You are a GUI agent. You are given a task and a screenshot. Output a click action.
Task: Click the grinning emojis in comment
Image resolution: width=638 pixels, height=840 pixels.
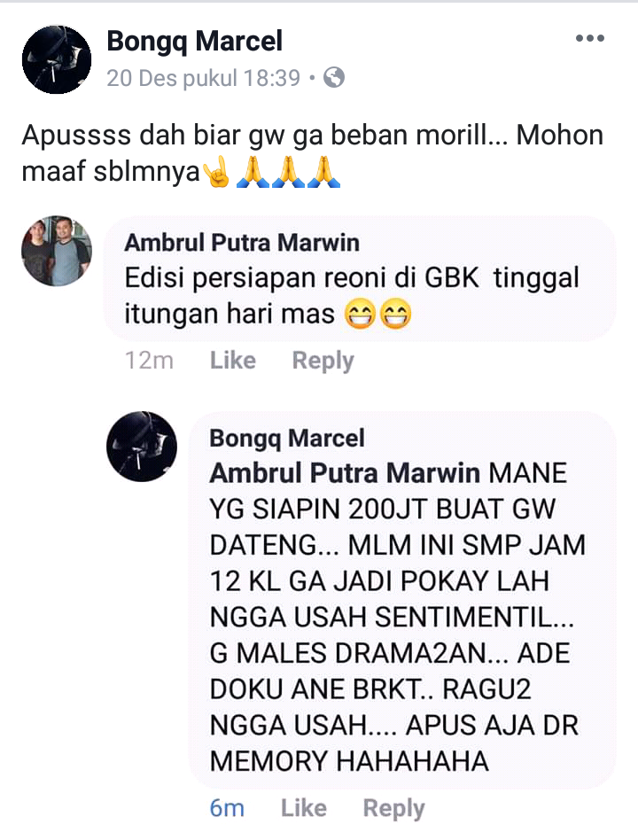tap(377, 314)
